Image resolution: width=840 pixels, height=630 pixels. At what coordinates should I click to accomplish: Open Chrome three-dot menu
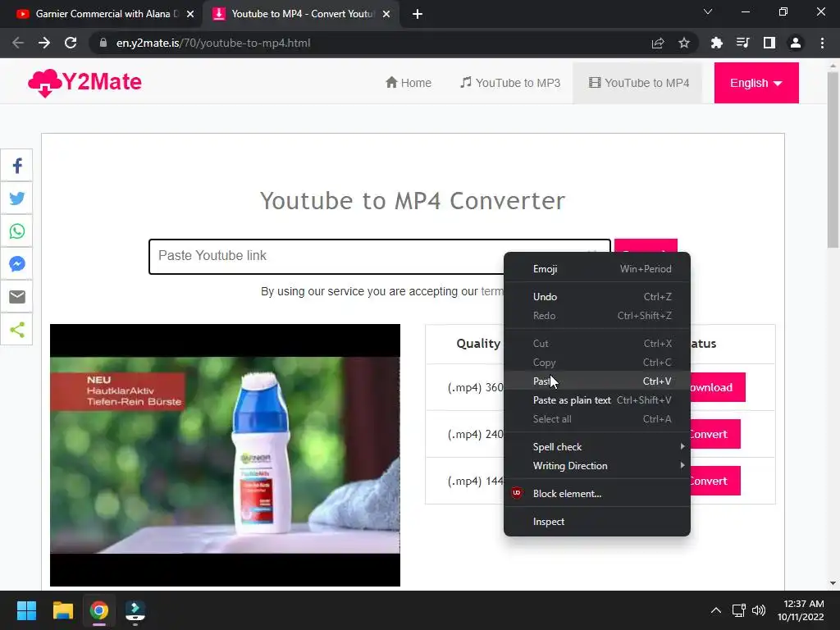click(x=822, y=43)
